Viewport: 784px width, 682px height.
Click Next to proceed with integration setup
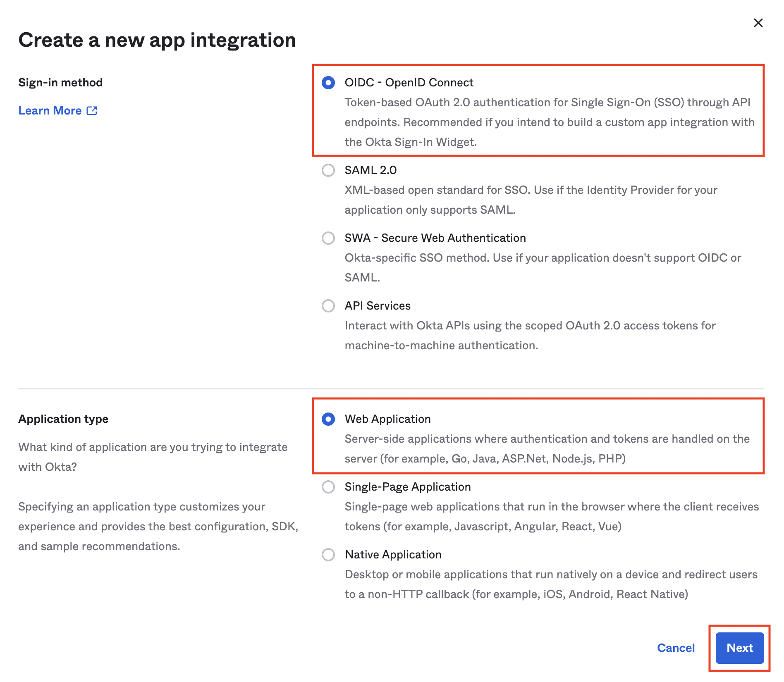coord(740,648)
